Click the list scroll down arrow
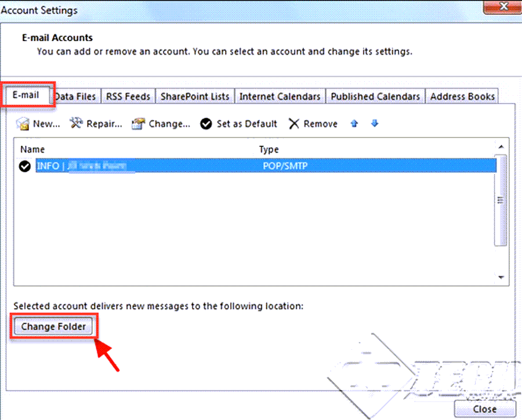 click(x=501, y=277)
